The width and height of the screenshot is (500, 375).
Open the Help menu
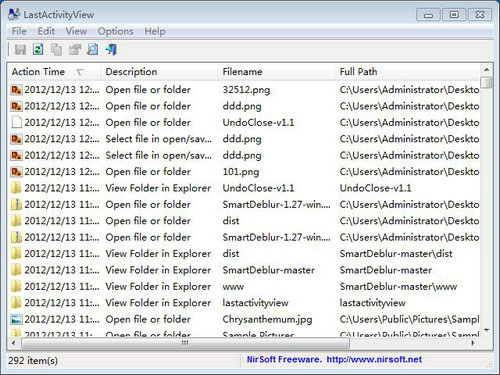(155, 31)
